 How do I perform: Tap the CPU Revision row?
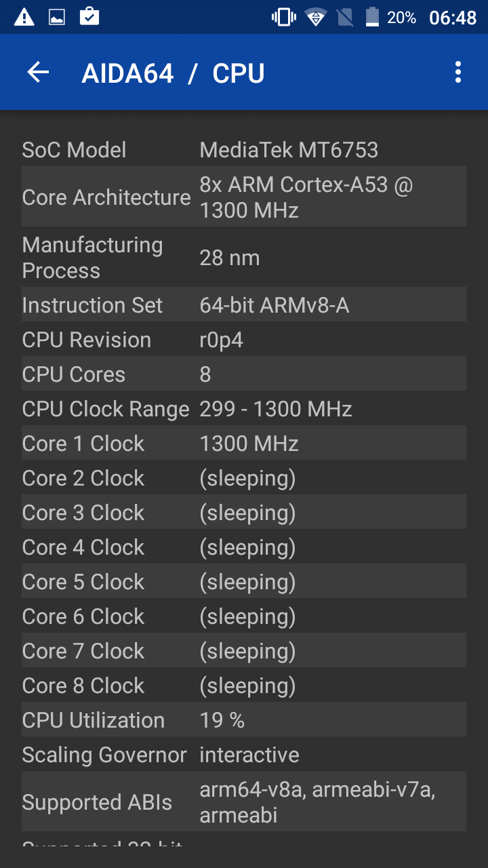point(244,340)
